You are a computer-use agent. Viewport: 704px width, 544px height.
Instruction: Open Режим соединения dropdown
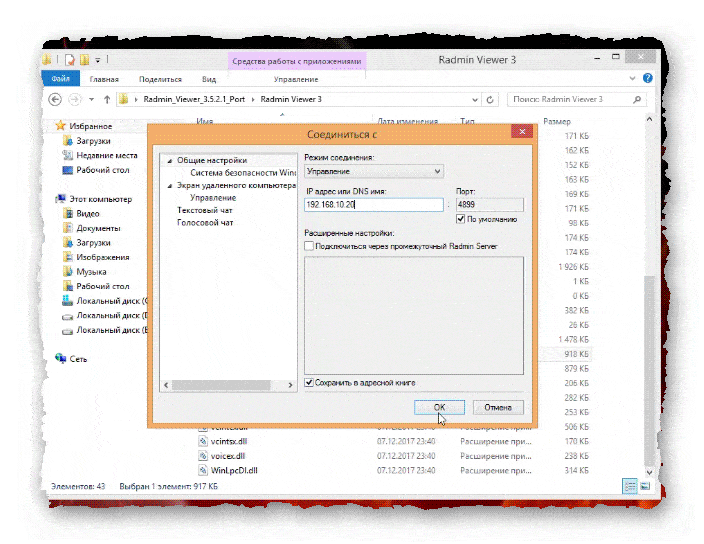tap(374, 171)
